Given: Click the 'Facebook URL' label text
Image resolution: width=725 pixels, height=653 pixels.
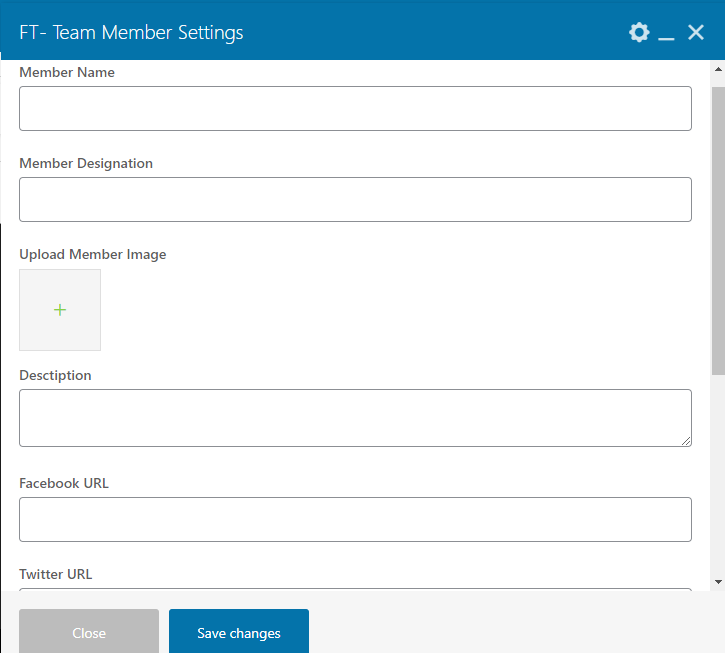Looking at the screenshot, I should pyautogui.click(x=64, y=483).
